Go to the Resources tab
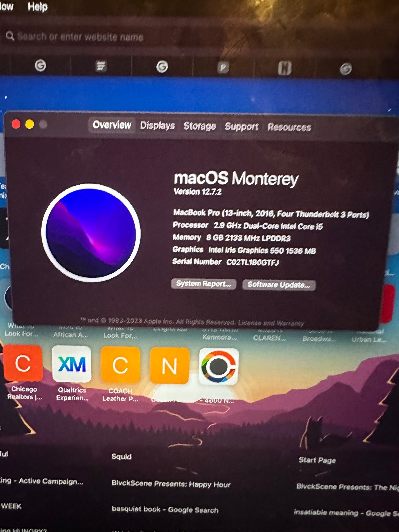The height and width of the screenshot is (532, 399). [289, 127]
